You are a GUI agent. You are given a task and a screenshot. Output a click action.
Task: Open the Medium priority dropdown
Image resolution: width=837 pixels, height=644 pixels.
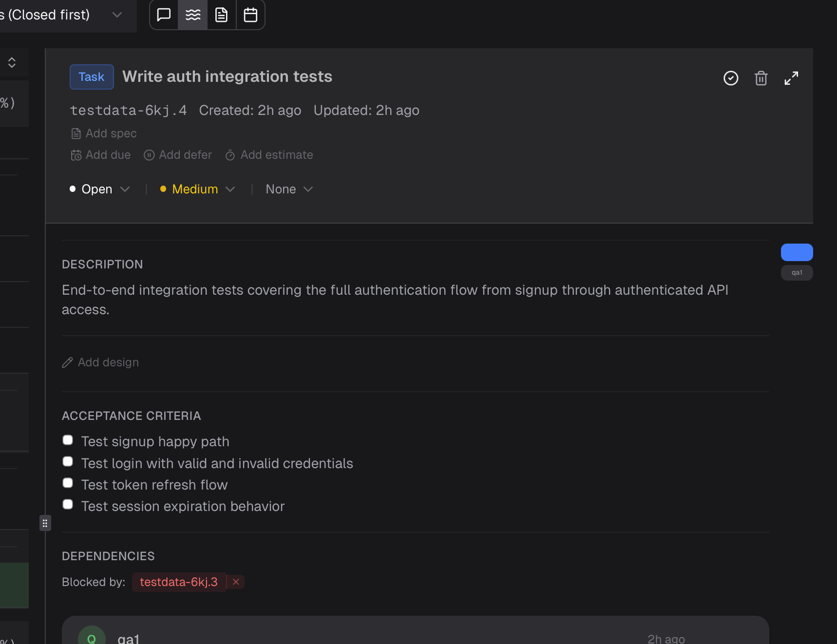196,189
